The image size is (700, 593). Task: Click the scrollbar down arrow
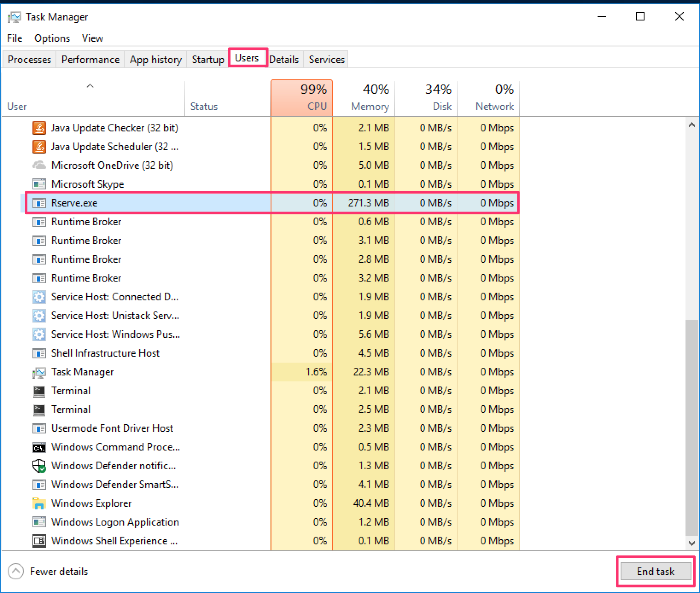[x=692, y=543]
